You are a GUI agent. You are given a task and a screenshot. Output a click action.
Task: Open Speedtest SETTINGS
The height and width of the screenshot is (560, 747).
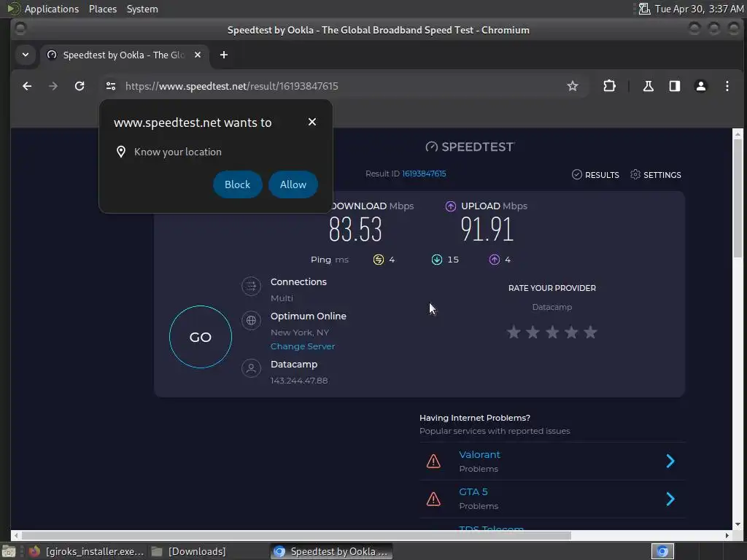(656, 175)
